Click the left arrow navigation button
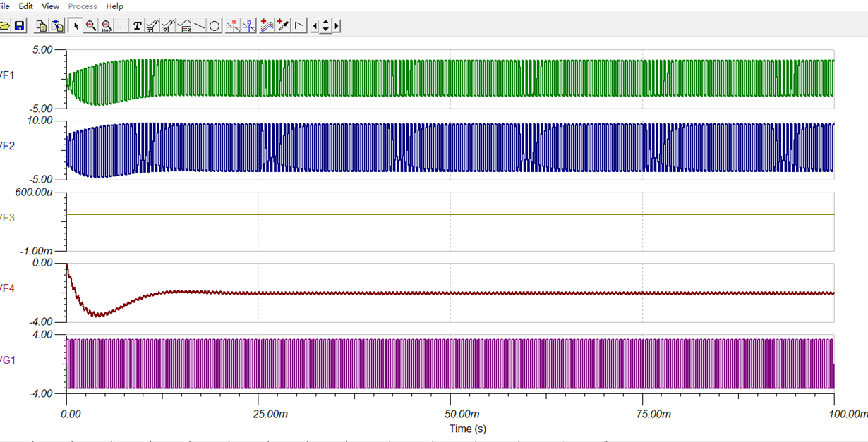 (x=315, y=26)
